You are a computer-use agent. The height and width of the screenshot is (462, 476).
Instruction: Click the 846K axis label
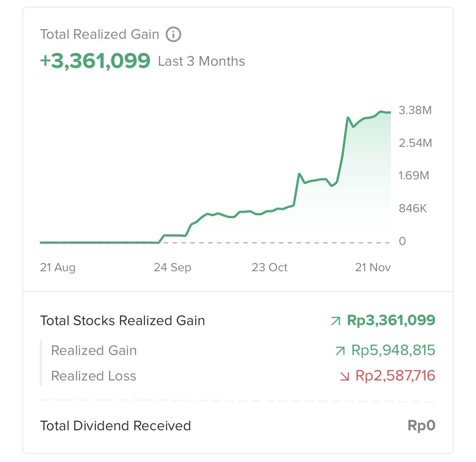click(x=413, y=208)
